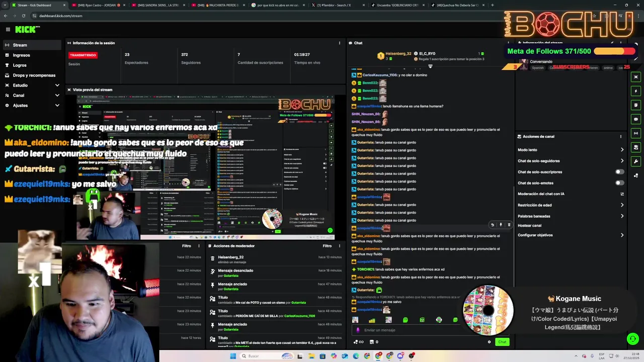Toggle Chat de solo-suscriptores switch
This screenshot has width=644, height=362.
620,172
